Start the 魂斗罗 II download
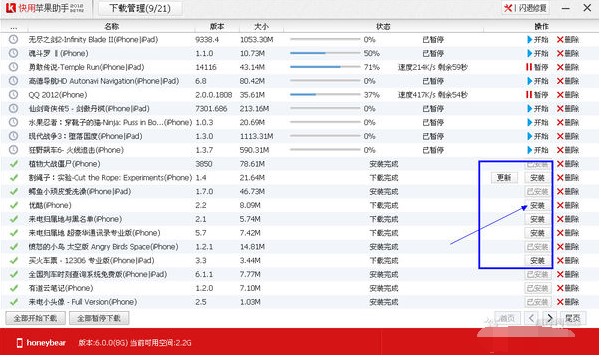601x360 pixels. coord(538,53)
